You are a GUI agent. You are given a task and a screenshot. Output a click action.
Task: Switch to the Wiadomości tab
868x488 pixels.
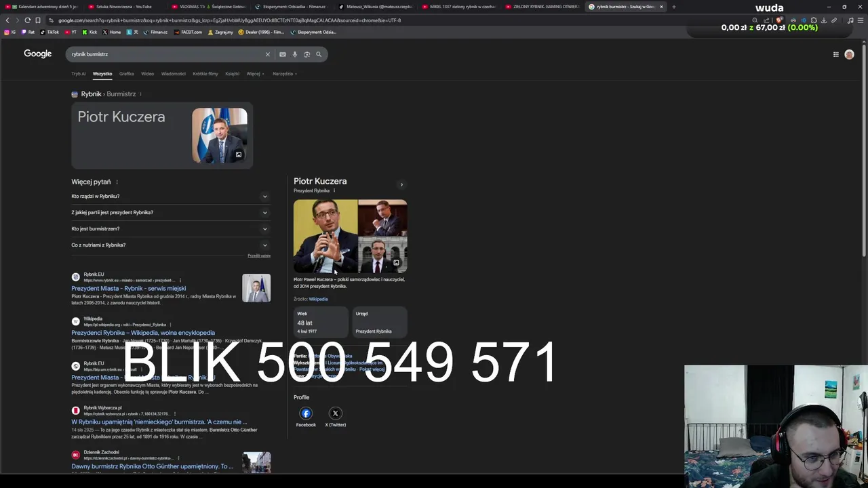click(174, 74)
